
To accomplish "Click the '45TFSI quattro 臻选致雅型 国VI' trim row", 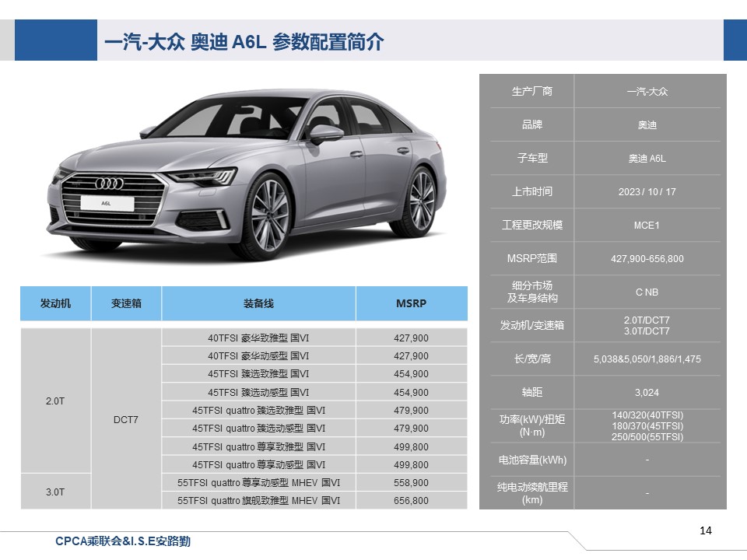I will coord(258,410).
